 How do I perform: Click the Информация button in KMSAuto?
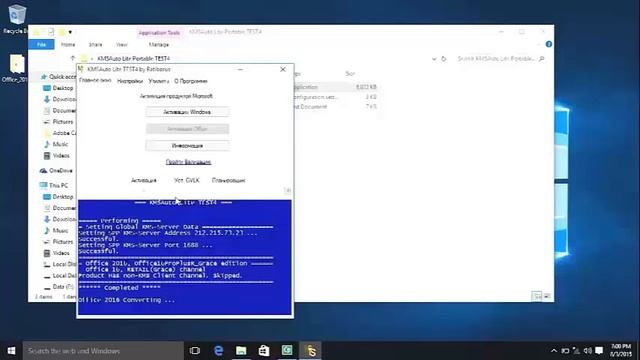click(x=187, y=146)
